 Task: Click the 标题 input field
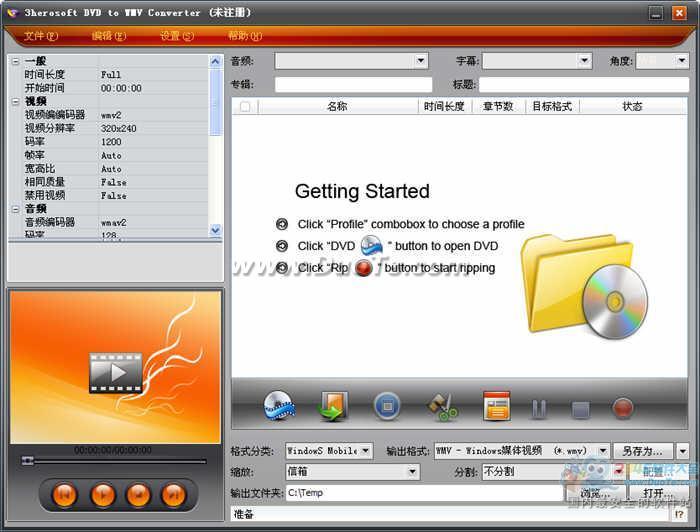point(584,84)
